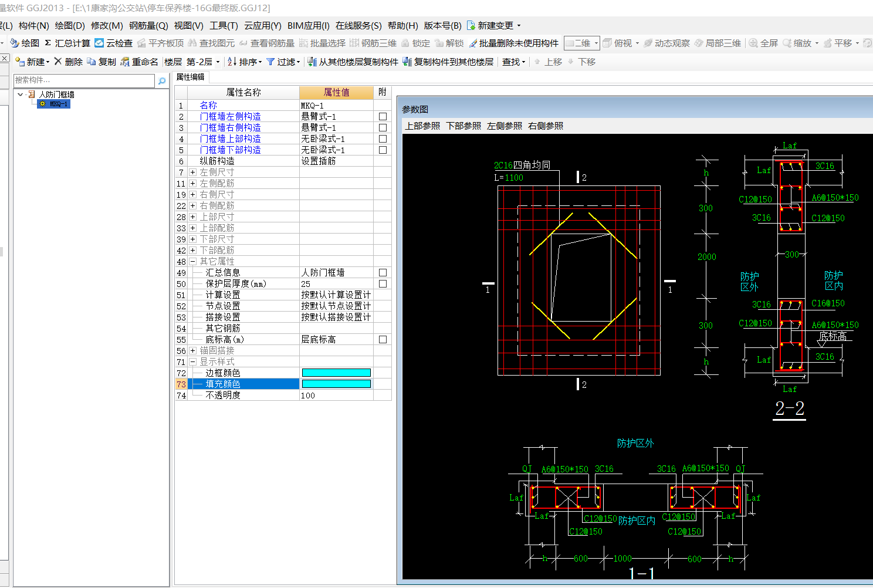
Task: Run 汇总计算 sum calculation
Action: point(67,43)
